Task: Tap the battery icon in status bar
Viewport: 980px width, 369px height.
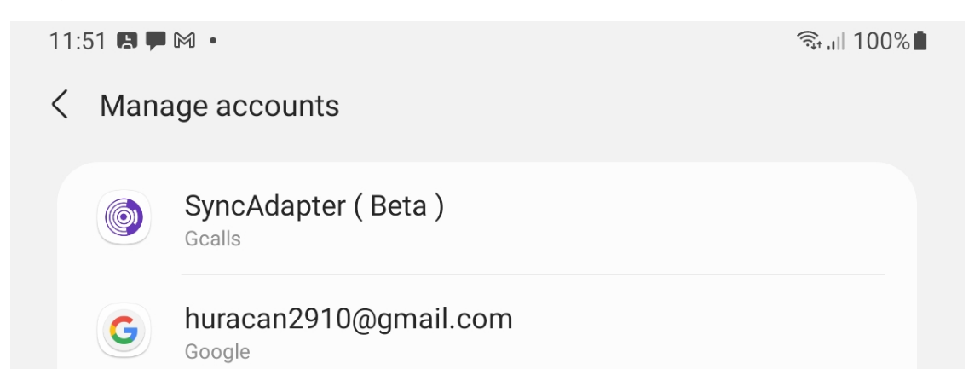Action: pos(919,41)
